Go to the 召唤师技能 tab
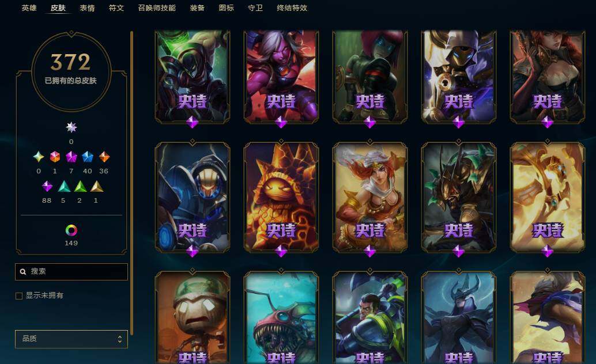This screenshot has height=364, width=596. click(x=157, y=8)
